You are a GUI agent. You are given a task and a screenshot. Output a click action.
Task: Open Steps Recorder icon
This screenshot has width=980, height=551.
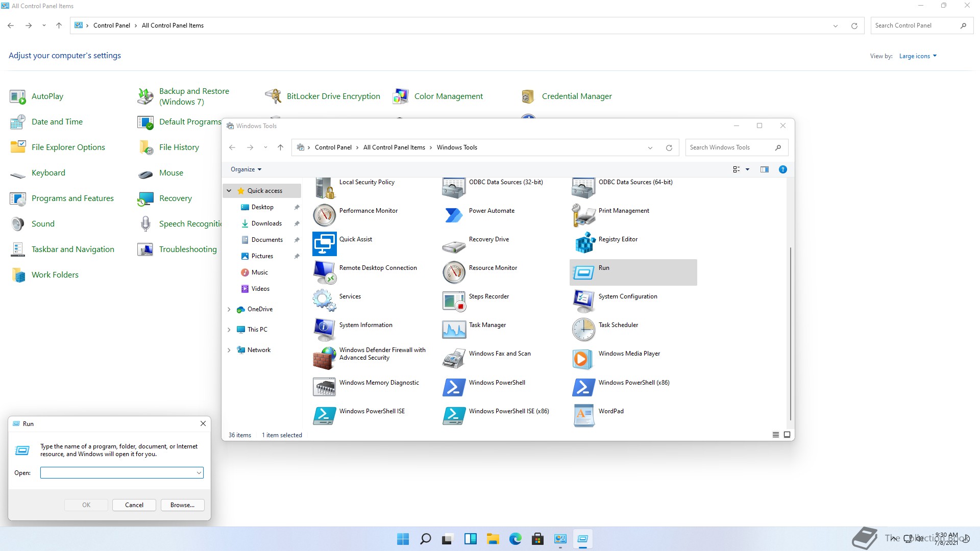click(x=454, y=300)
